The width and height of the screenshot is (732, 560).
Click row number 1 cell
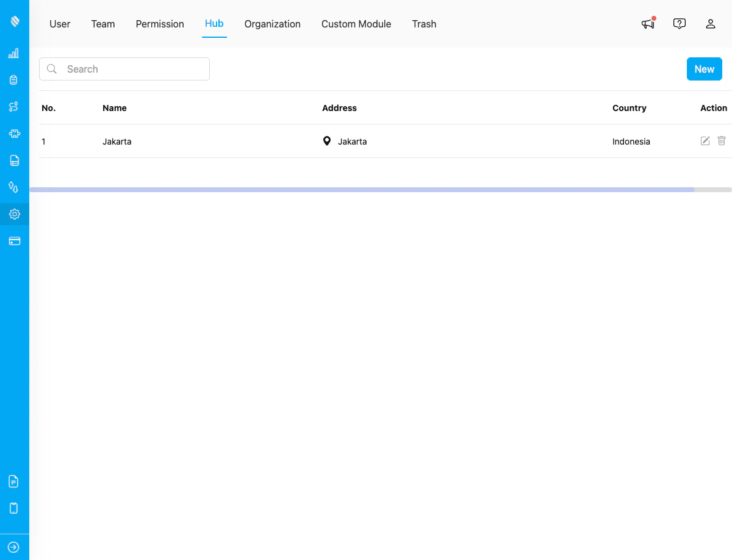point(44,142)
